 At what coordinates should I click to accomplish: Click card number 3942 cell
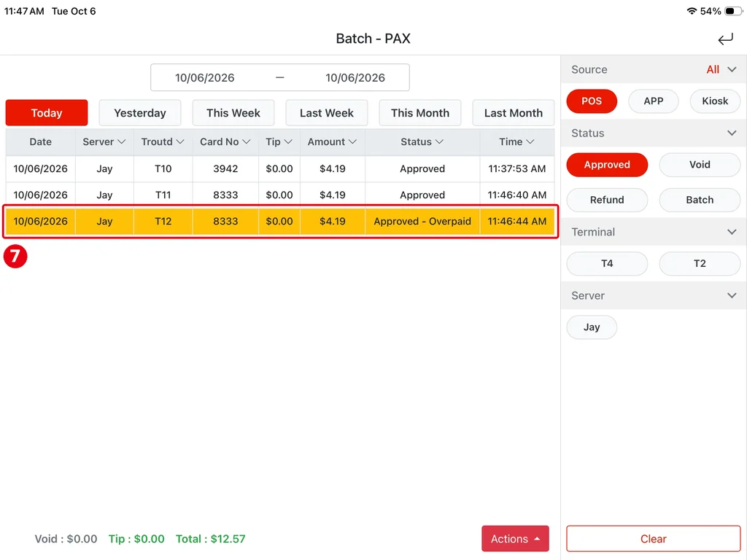(x=225, y=168)
